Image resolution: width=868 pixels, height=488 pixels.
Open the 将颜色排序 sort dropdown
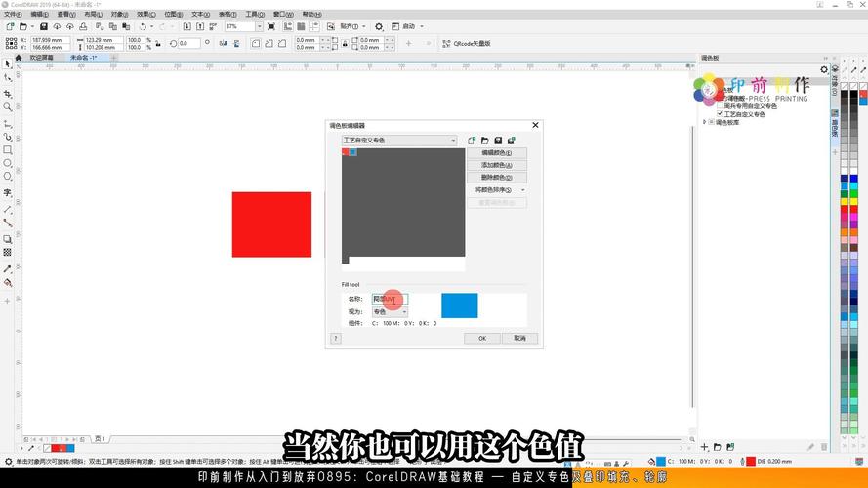pos(500,189)
